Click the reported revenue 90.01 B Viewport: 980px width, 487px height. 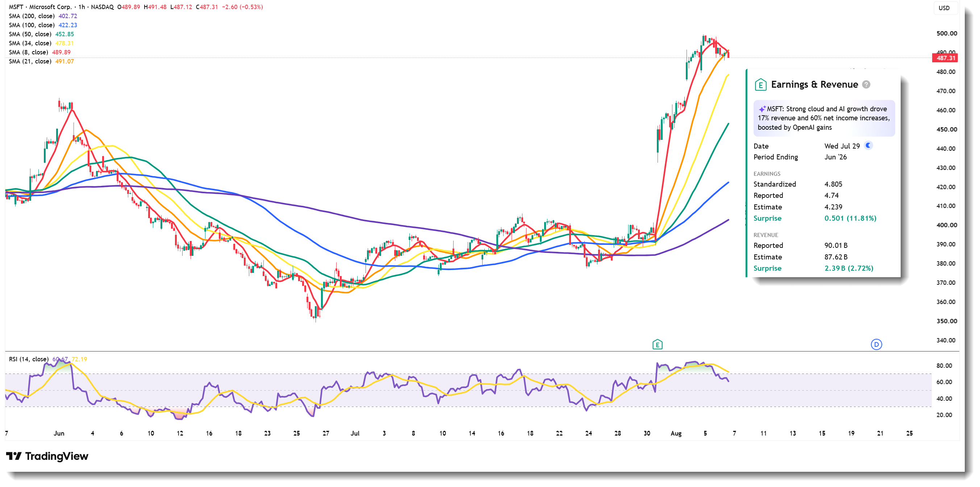836,245
